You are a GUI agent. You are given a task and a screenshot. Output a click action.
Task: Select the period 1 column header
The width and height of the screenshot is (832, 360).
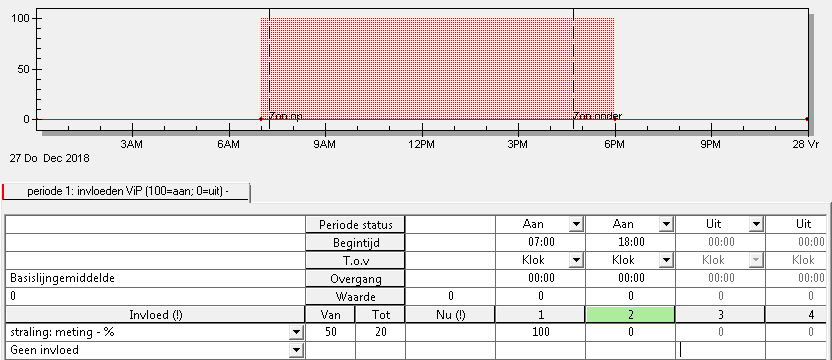tap(540, 314)
